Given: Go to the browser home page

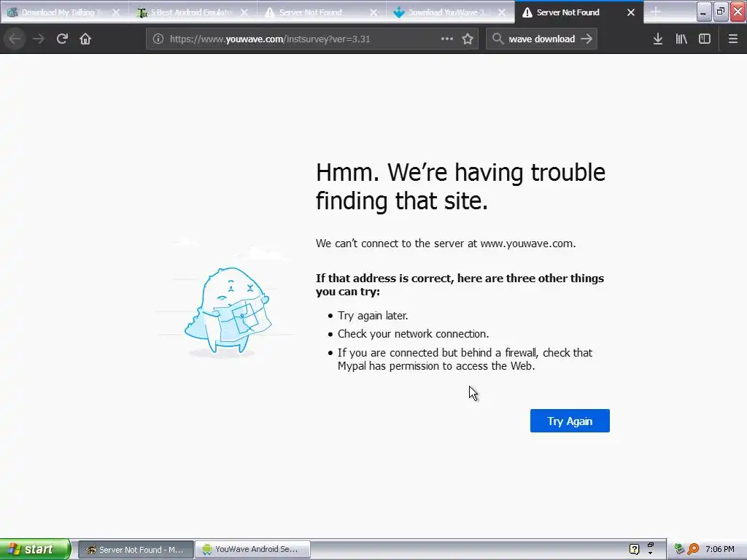Looking at the screenshot, I should pyautogui.click(x=85, y=39).
